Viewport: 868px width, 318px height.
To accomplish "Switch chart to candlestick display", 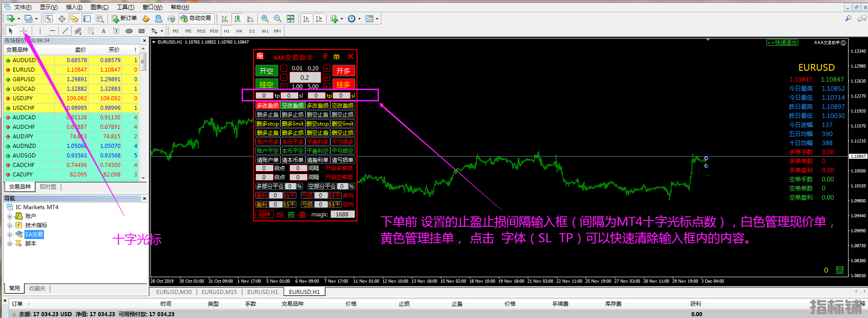I will click(237, 19).
